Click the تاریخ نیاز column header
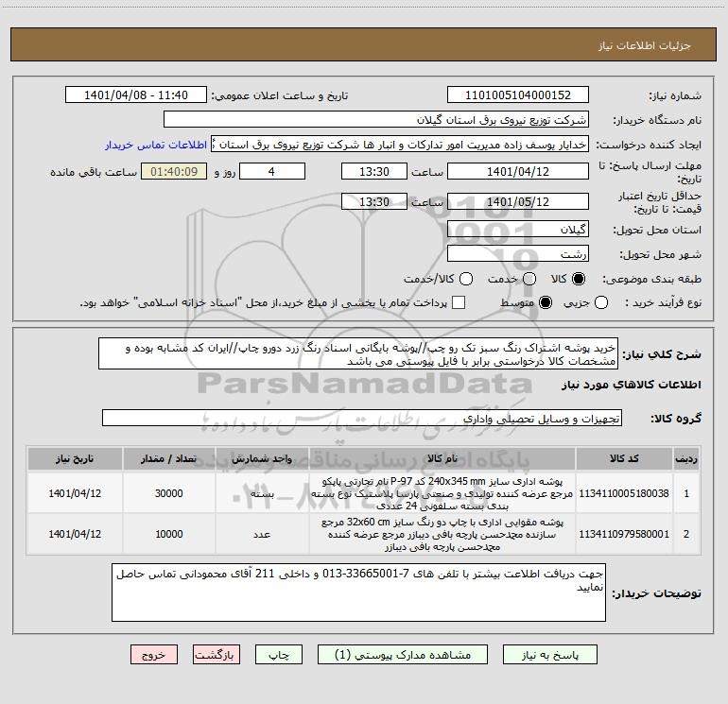 [x=75, y=458]
